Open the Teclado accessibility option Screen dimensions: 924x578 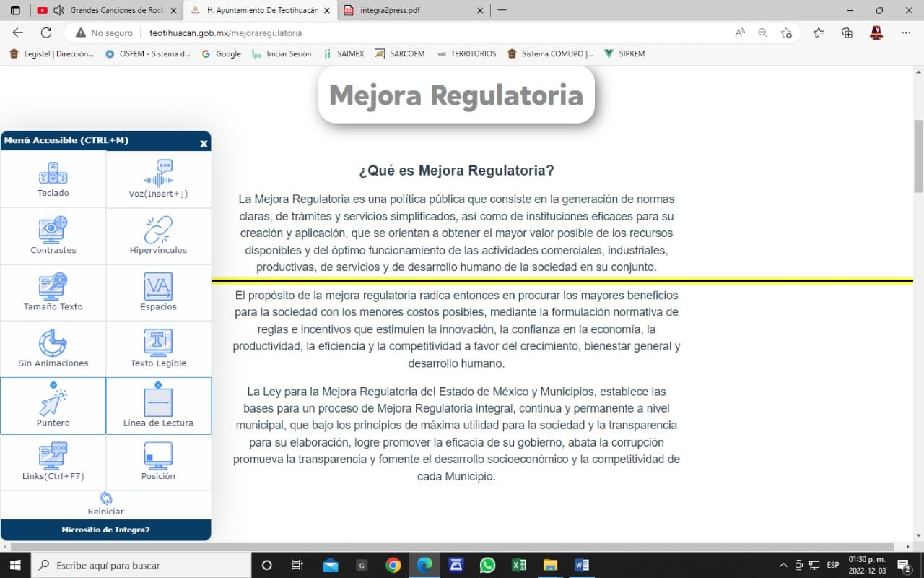tap(53, 179)
